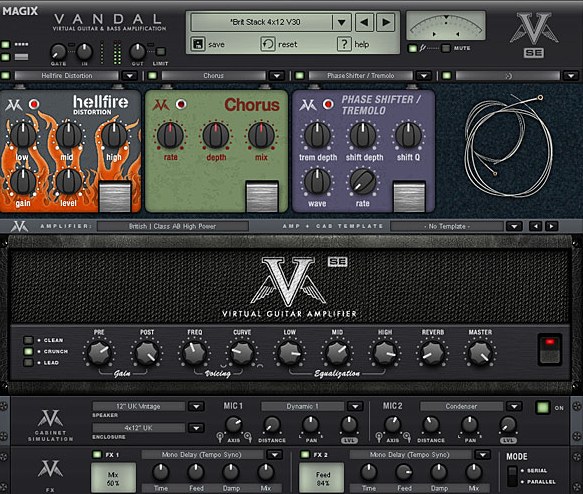Open help via the question mark icon

(344, 44)
